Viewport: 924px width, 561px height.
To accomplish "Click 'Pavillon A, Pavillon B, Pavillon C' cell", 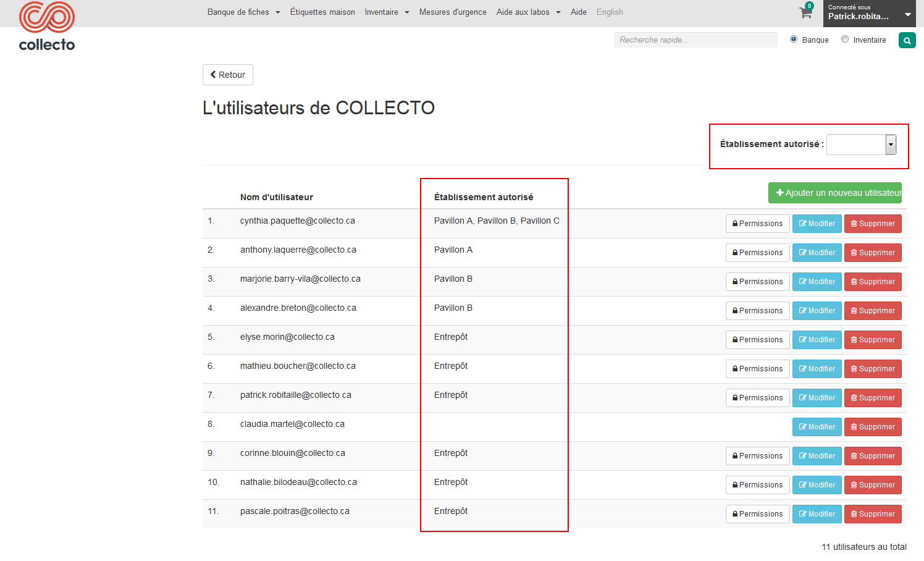I will pos(497,221).
